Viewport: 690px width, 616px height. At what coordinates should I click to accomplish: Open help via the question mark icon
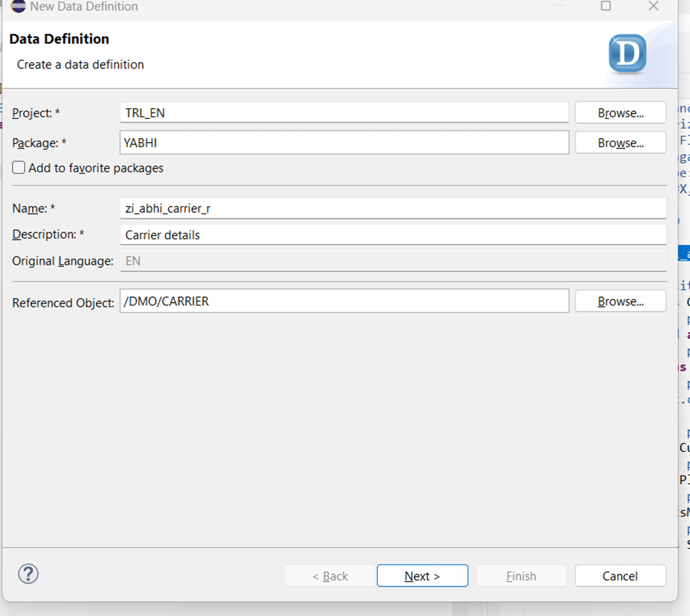pyautogui.click(x=28, y=574)
